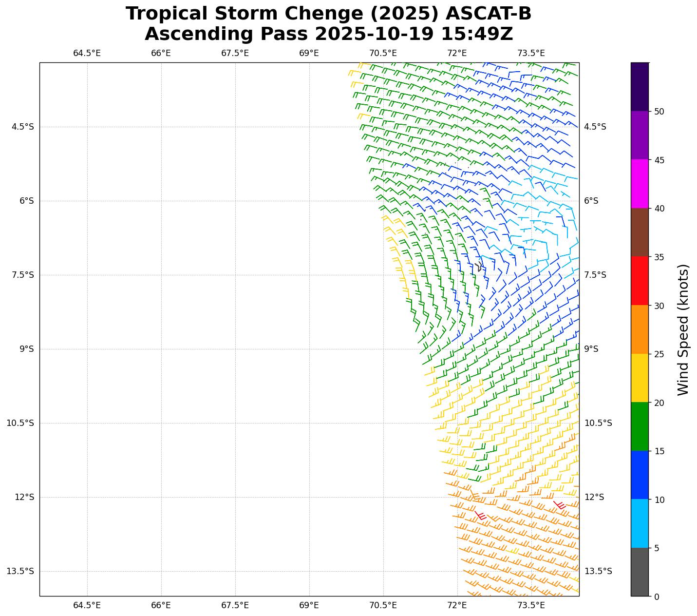Select the cyan 5-10 knot colorbar segment

tap(640, 523)
